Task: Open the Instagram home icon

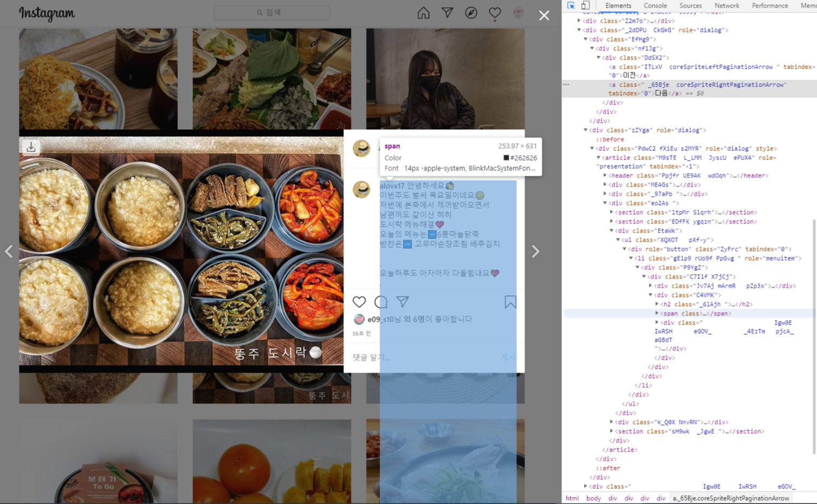Action: (x=423, y=13)
